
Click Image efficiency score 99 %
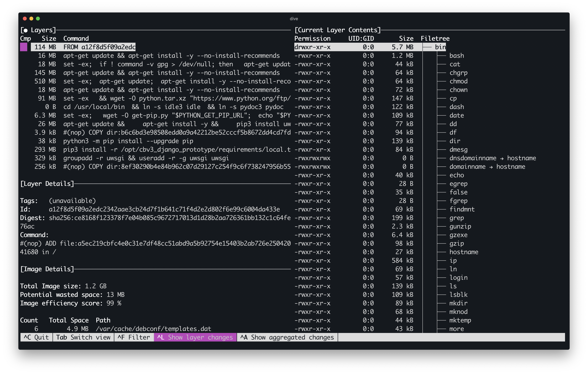pyautogui.click(x=71, y=303)
